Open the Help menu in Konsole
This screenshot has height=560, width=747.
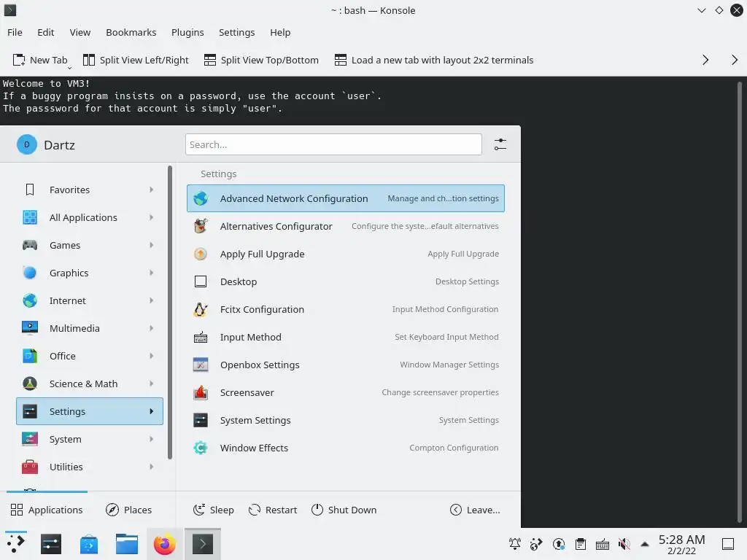(280, 32)
